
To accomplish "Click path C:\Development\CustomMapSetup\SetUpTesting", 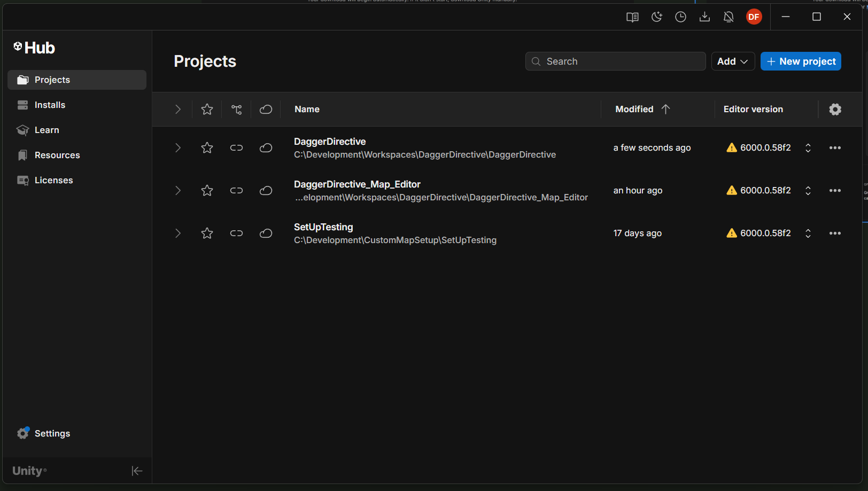I will point(395,240).
